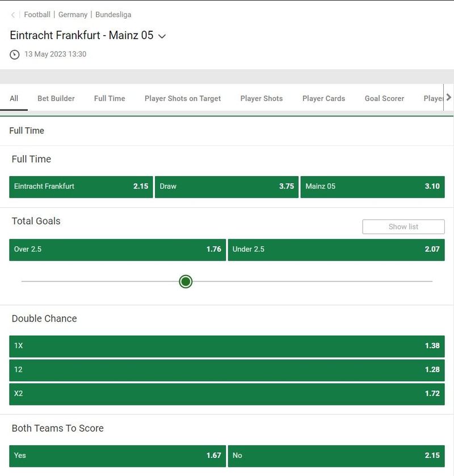Click the Total Goals market title
Viewport: 454px width, 476px height.
(36, 221)
